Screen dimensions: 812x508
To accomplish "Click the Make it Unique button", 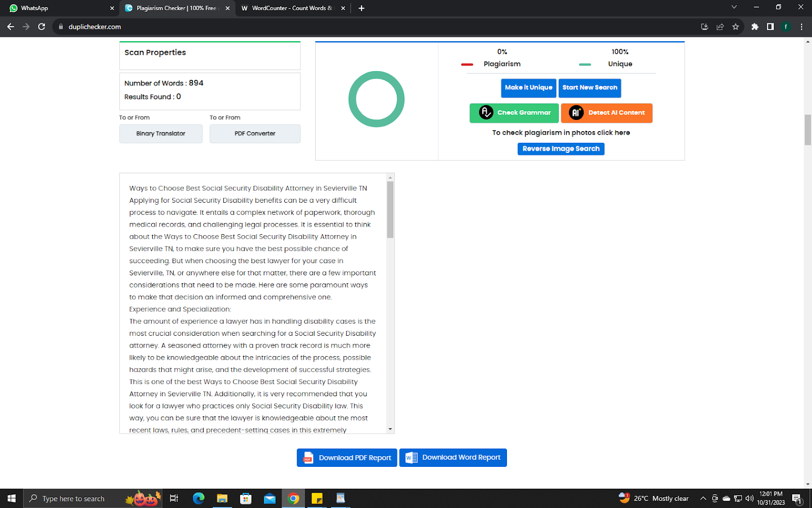I will (528, 88).
